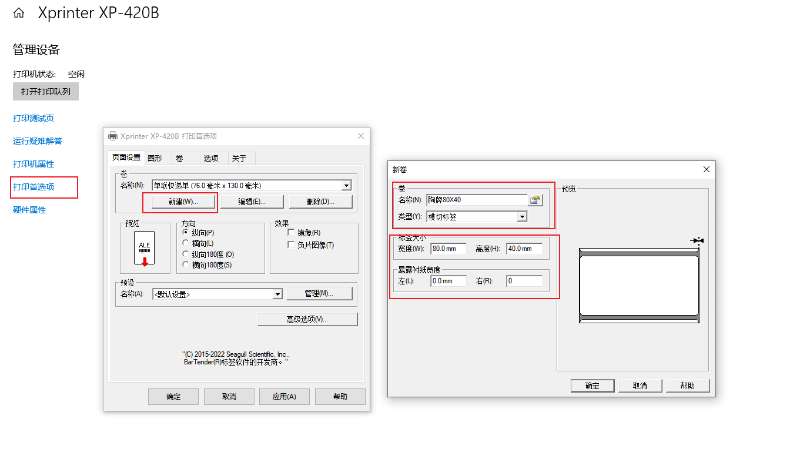Screen dimensions: 800x449
Task: Close the Xprinter printing preferences dialog
Action: point(361,136)
